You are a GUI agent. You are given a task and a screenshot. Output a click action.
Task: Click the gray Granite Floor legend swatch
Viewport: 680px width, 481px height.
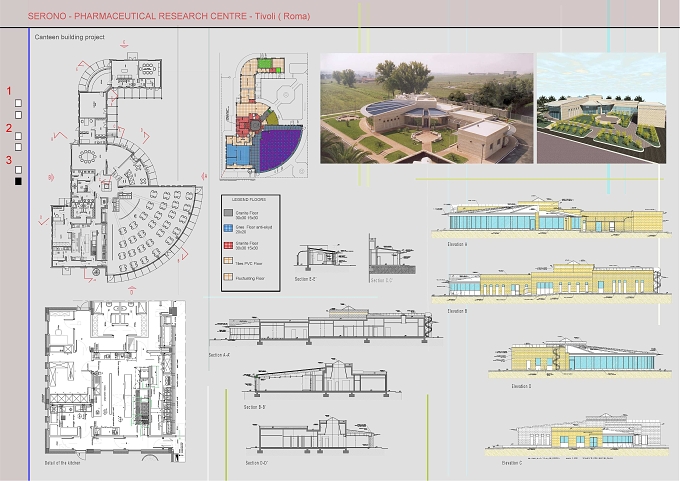(x=228, y=213)
